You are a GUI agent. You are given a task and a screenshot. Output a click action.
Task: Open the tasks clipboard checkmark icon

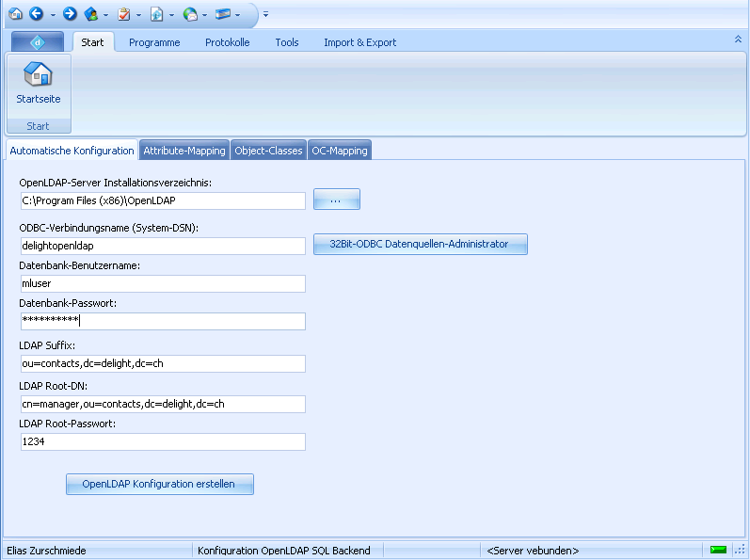click(124, 14)
